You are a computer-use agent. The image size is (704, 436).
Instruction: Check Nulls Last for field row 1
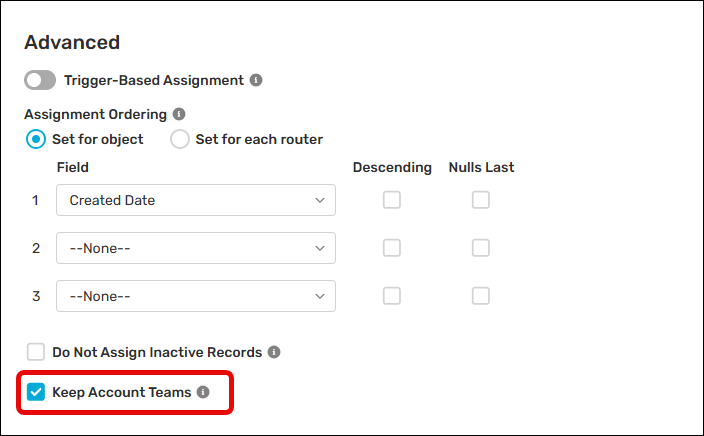point(480,200)
